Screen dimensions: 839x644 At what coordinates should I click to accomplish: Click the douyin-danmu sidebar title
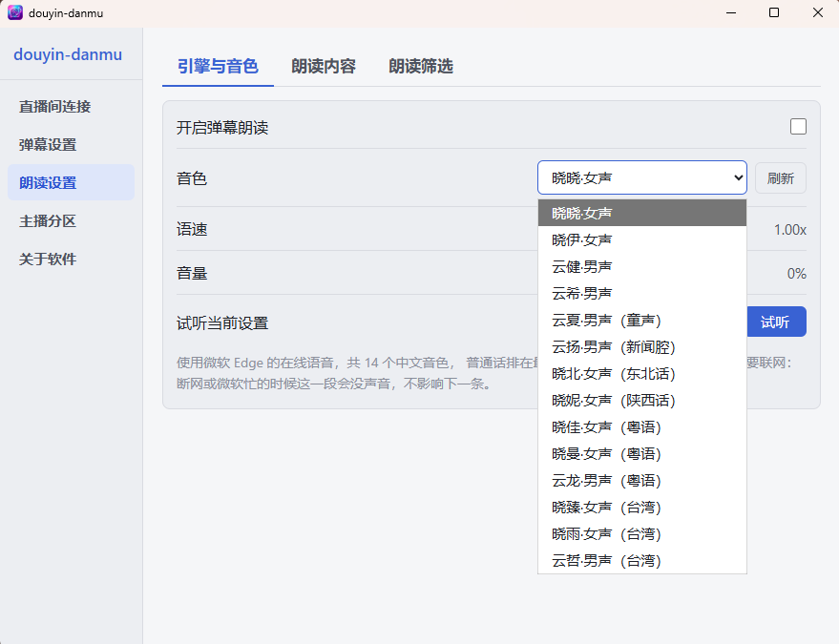click(68, 54)
